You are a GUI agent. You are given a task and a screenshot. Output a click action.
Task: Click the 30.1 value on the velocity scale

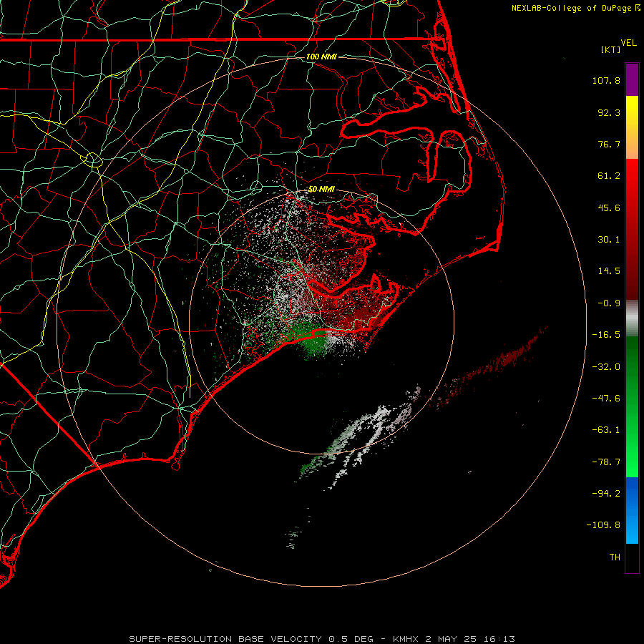tap(609, 240)
